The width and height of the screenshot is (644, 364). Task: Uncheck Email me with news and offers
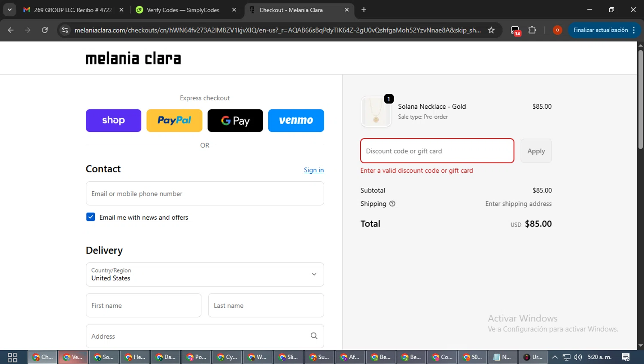pyautogui.click(x=91, y=217)
